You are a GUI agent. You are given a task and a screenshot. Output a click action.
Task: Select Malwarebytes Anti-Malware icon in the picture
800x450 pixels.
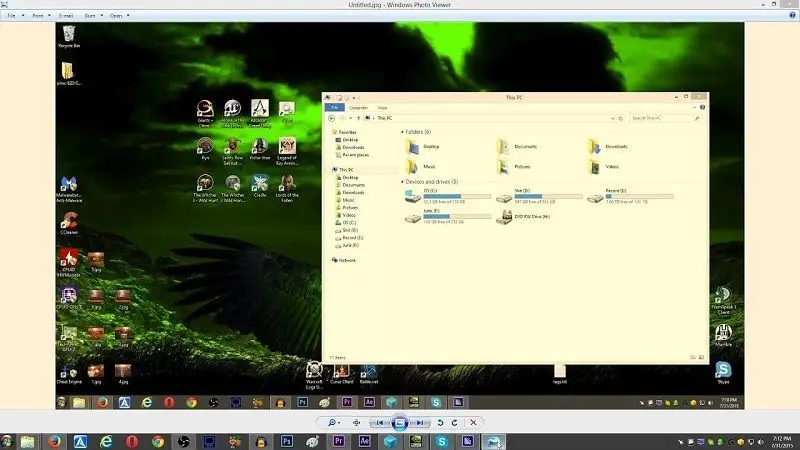pyautogui.click(x=69, y=189)
